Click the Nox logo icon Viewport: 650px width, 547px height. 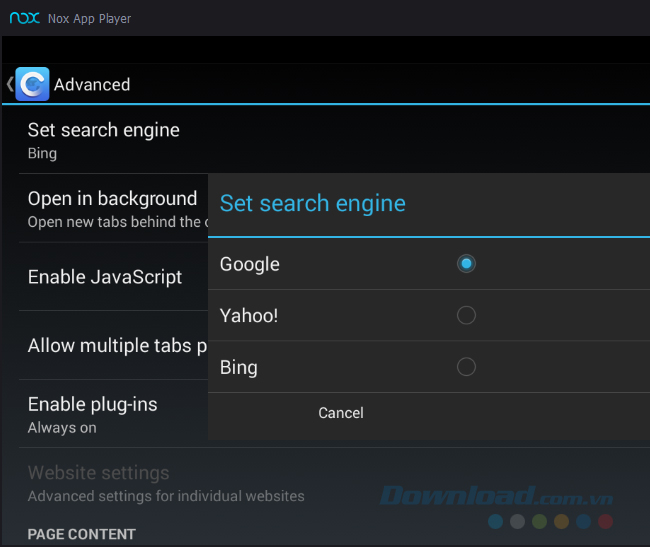tap(25, 18)
